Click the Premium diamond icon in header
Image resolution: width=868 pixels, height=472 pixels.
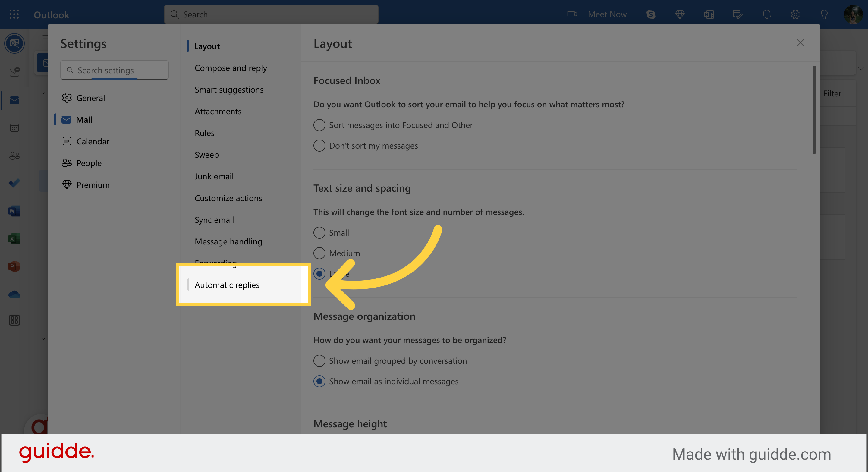680,14
